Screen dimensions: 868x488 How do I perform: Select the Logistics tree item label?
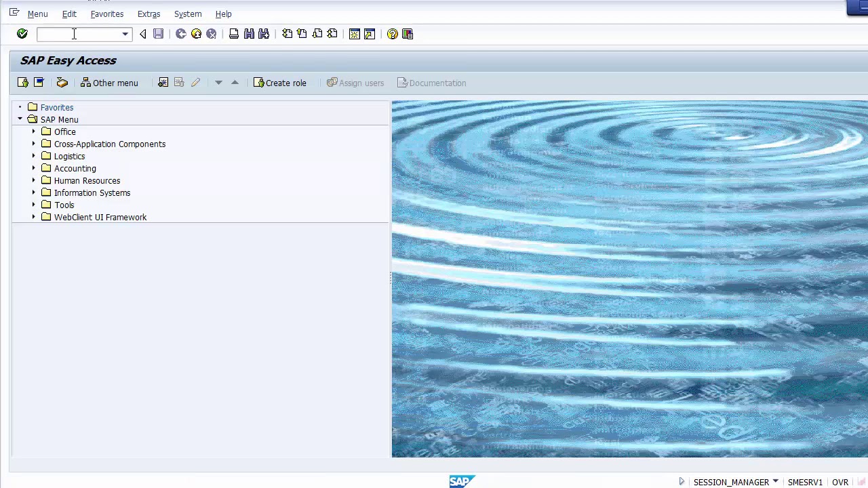[x=69, y=156]
